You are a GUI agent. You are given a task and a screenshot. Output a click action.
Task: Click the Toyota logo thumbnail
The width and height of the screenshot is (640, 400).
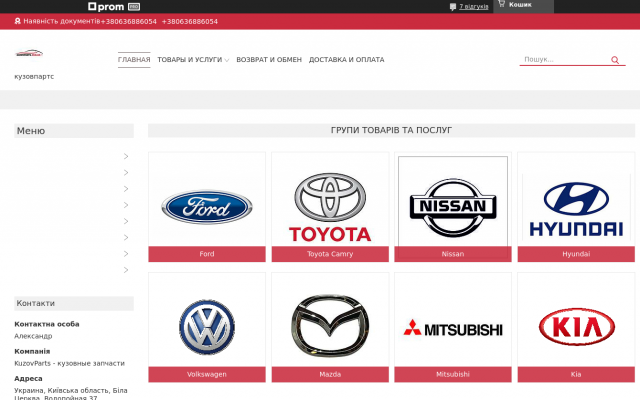(x=330, y=207)
